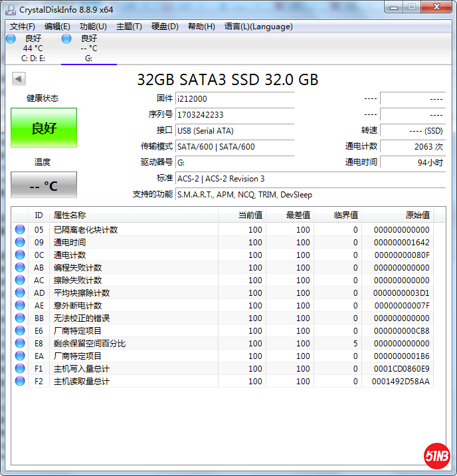The image size is (457, 476).
Task: Click the green 良好 health status button
Action: [44, 128]
